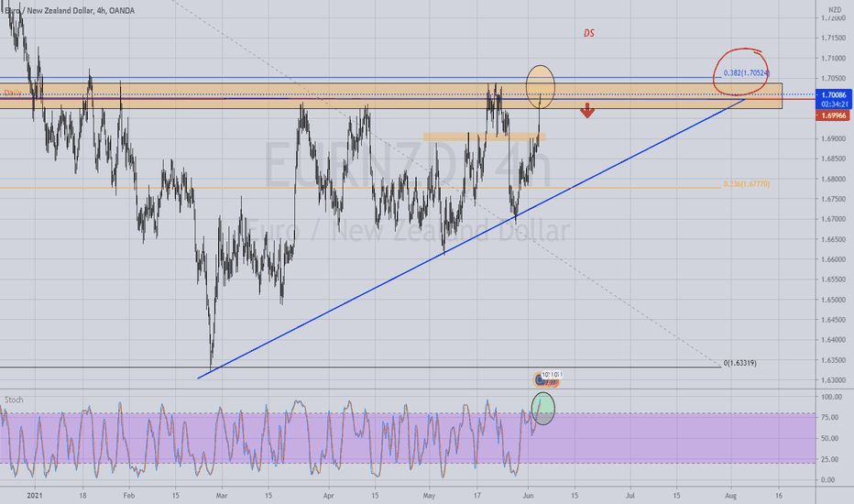Click the May label on the time axis
The height and width of the screenshot is (504, 854).
(429, 495)
